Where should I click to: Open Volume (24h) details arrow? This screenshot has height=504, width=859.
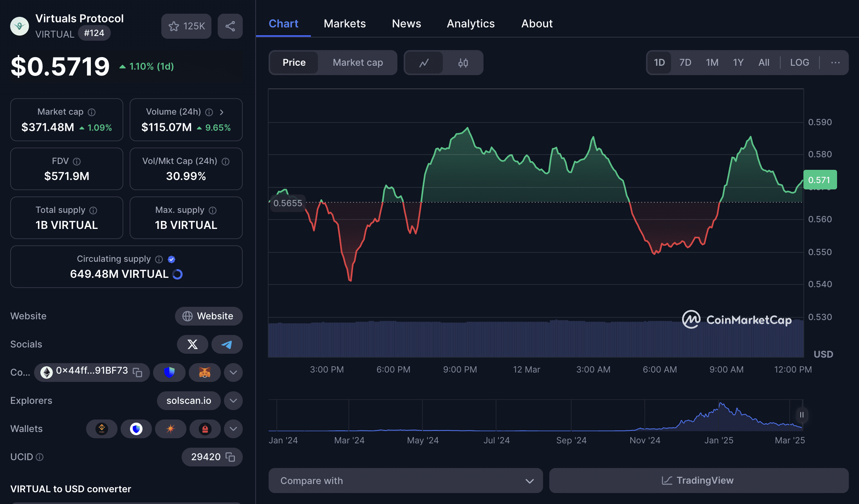222,112
